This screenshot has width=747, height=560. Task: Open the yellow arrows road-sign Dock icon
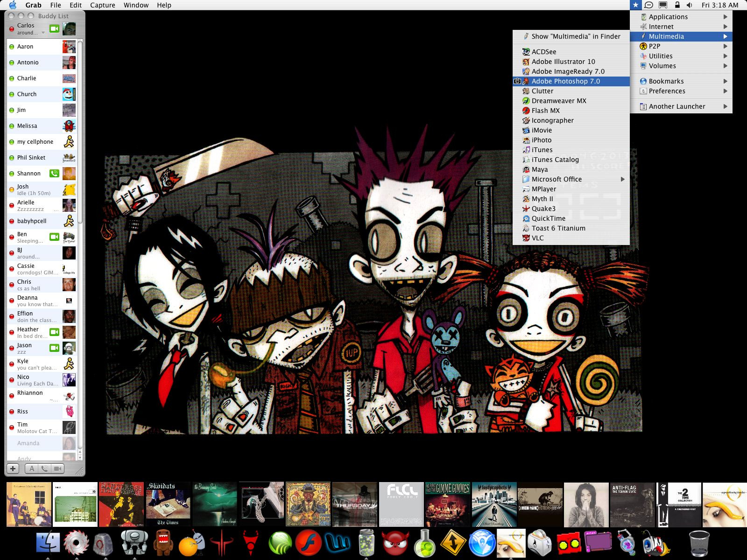pyautogui.click(x=453, y=543)
